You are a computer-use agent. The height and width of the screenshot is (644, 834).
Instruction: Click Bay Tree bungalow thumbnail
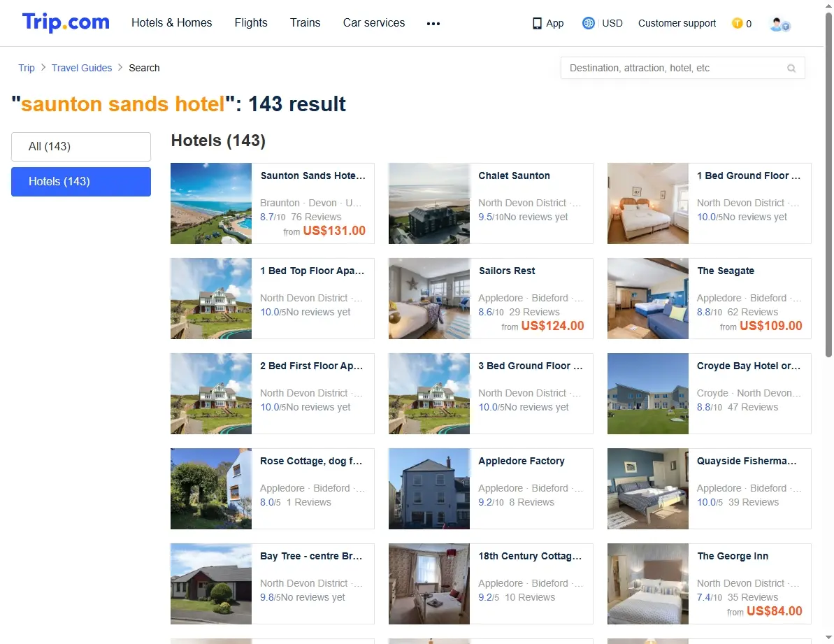(211, 585)
